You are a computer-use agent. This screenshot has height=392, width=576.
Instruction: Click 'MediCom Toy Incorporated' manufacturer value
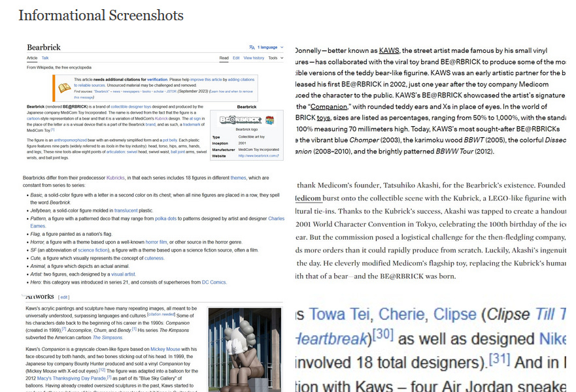(x=259, y=150)
